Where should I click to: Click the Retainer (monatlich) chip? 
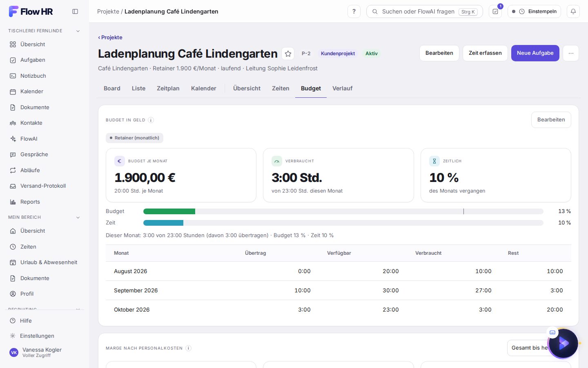pyautogui.click(x=134, y=138)
